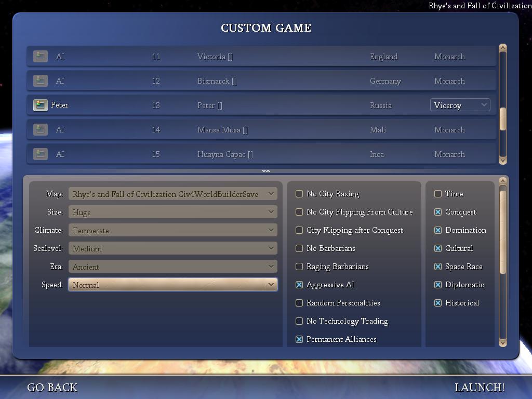
Task: Collapse the player list with the double chevron
Action: (265, 171)
